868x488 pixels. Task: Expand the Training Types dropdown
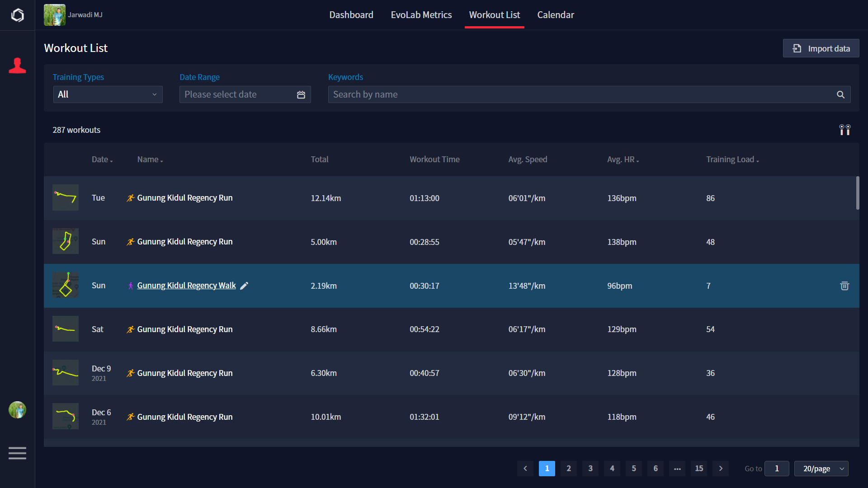(x=108, y=95)
